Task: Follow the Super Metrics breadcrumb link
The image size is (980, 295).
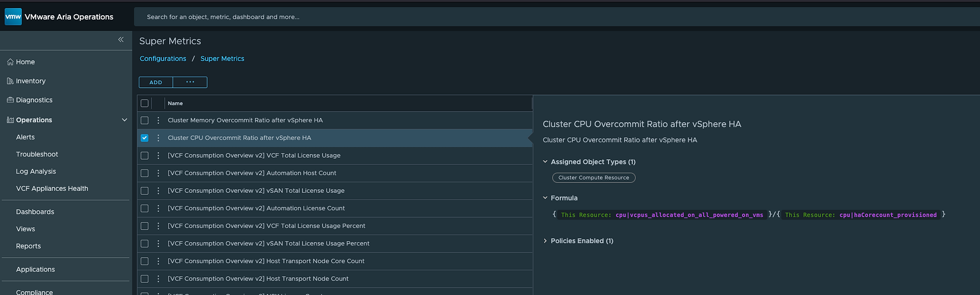Action: click(x=222, y=59)
